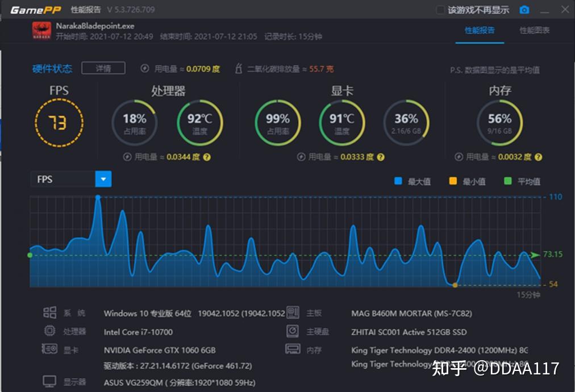Click the 驱动版本 27.21.14.6172 text
This screenshot has width=575, height=392.
(177, 366)
